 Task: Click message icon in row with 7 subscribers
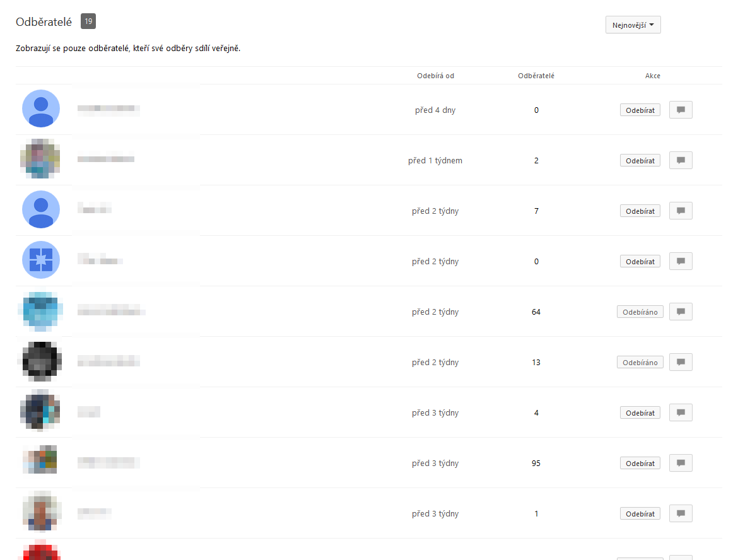tap(681, 211)
